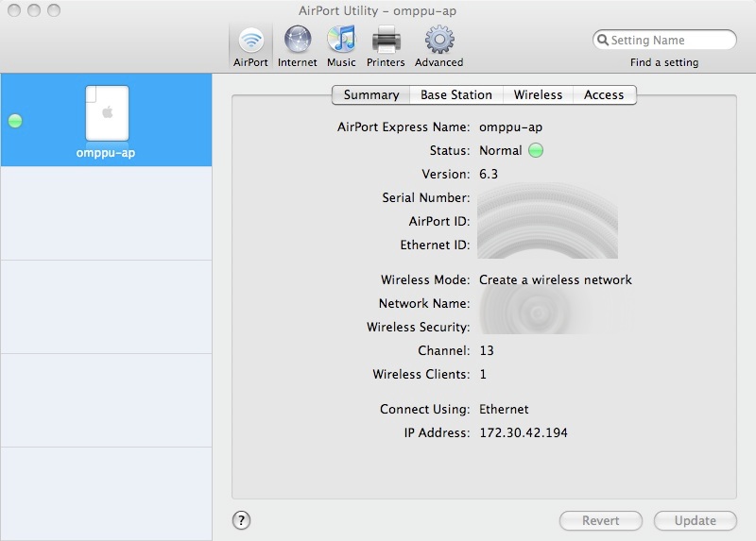This screenshot has height=541, width=756.
Task: Open the Advanced gear settings
Action: coord(439,46)
